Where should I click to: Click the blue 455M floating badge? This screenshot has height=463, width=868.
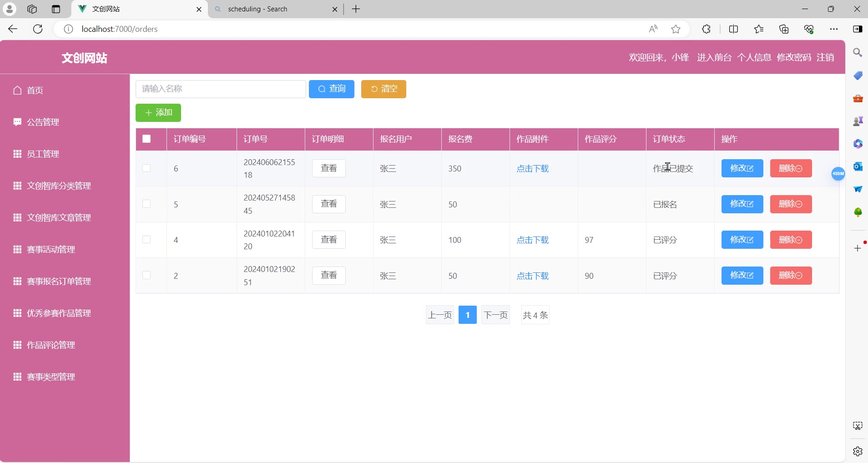(x=838, y=173)
